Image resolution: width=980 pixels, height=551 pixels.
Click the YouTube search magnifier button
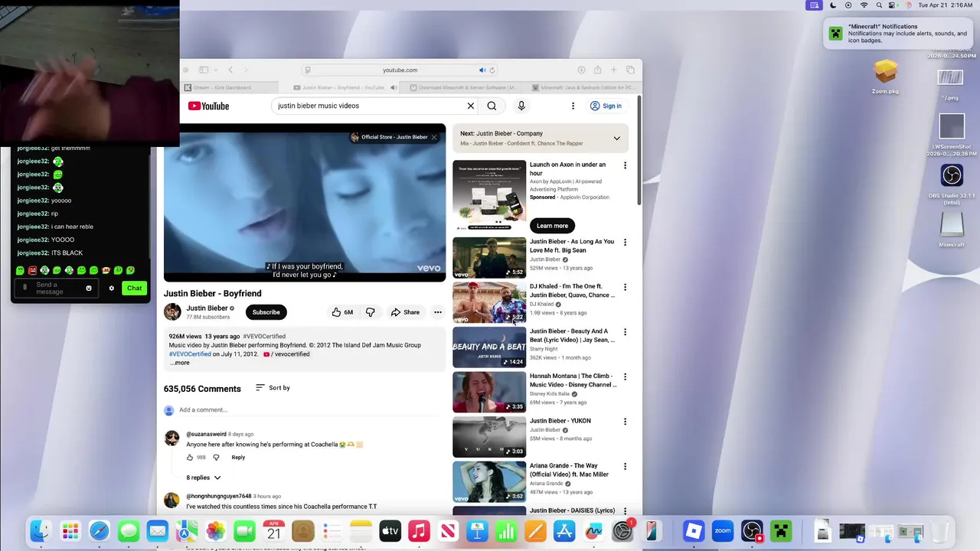tap(492, 106)
